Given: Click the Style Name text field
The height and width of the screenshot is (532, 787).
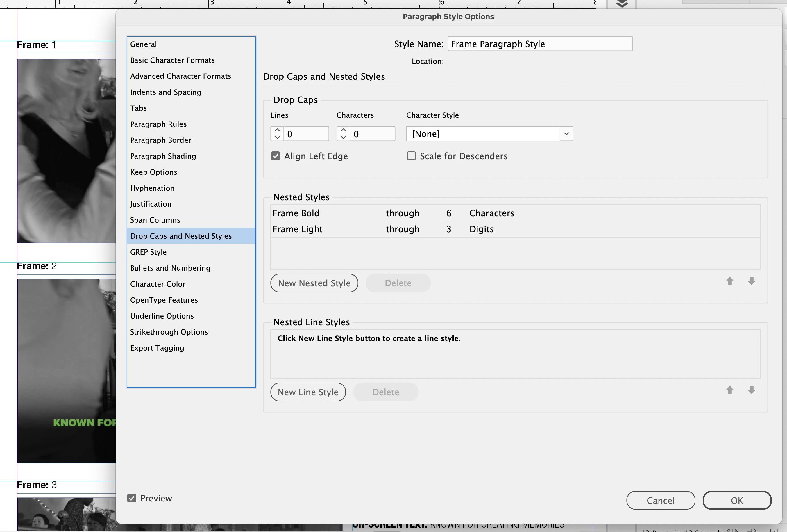Looking at the screenshot, I should pyautogui.click(x=540, y=44).
